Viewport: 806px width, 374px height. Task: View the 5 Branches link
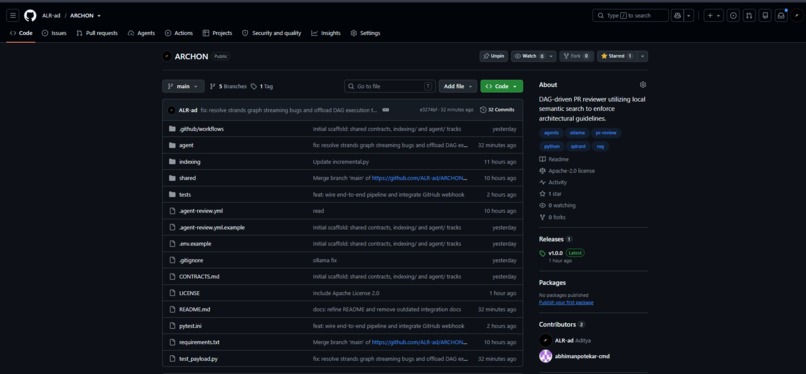(x=228, y=87)
